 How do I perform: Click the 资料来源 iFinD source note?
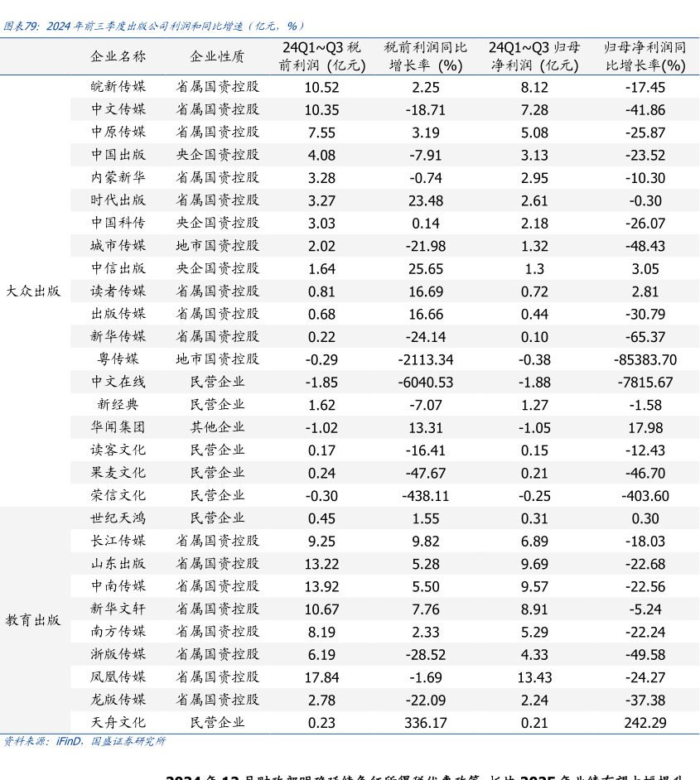pyautogui.click(x=84, y=741)
